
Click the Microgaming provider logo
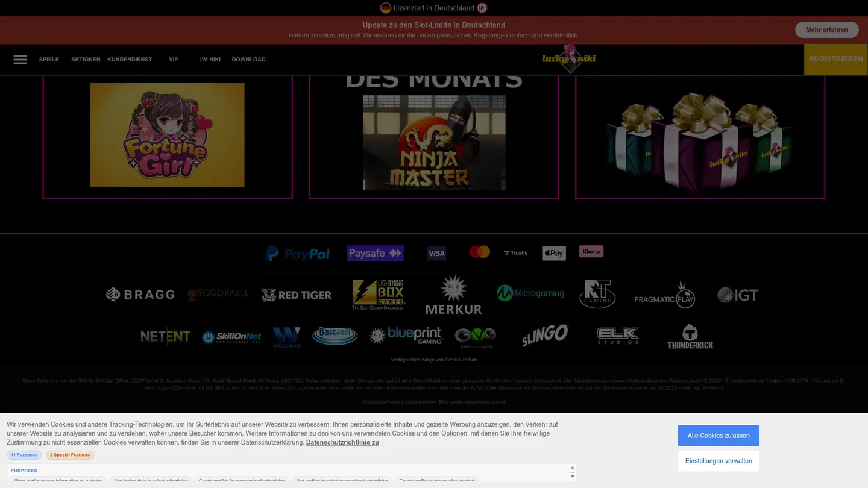pyautogui.click(x=530, y=293)
